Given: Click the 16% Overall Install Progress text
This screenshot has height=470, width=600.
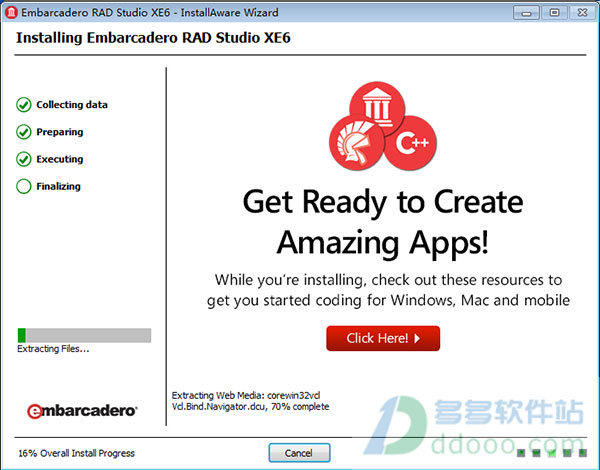Looking at the screenshot, I should [x=77, y=453].
